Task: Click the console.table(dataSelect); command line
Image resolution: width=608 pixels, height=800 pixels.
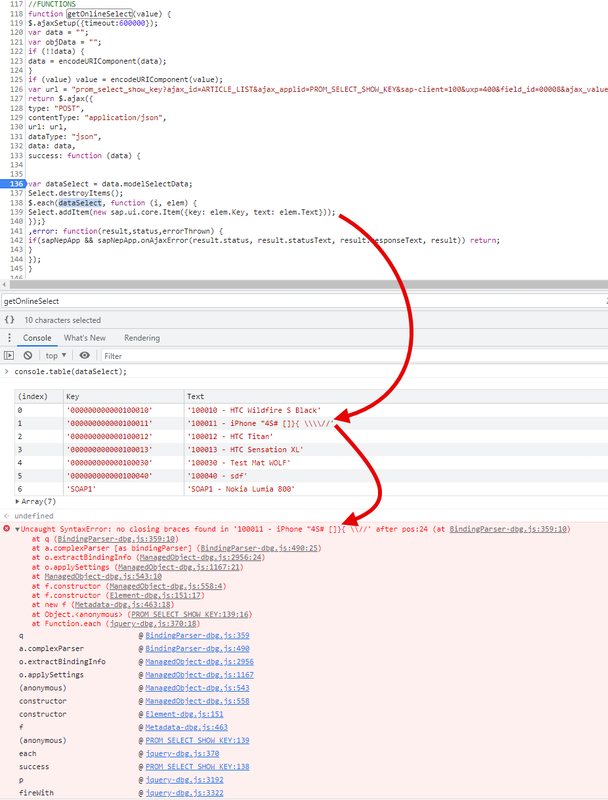Action: pos(70,371)
